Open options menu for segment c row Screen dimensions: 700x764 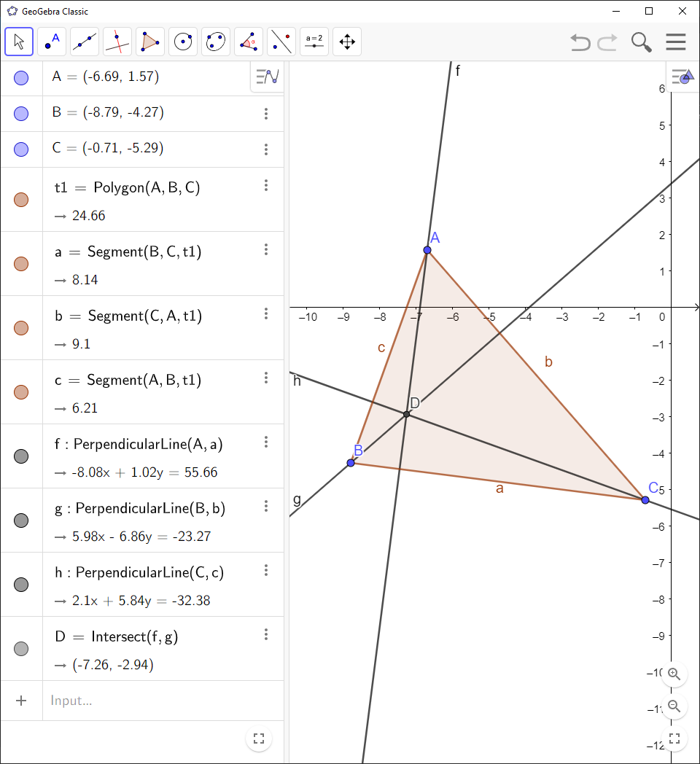pos(266,378)
